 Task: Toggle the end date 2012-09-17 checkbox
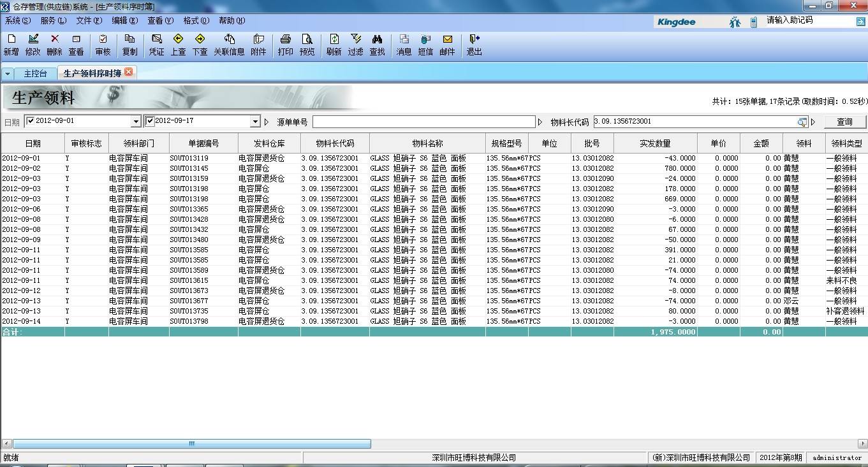coord(150,121)
